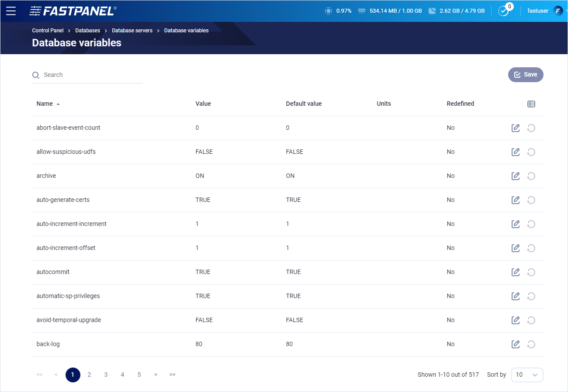Click the Redefined column header
This screenshot has width=568, height=392.
(460, 104)
